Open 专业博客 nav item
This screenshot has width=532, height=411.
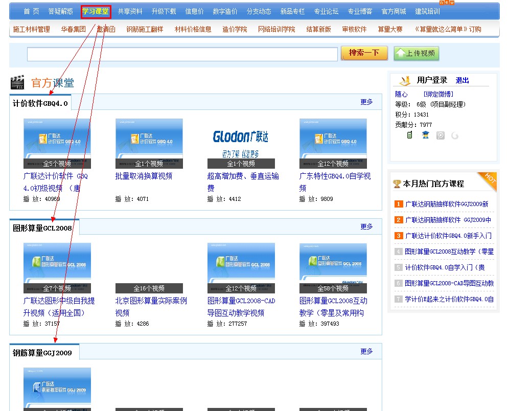[x=360, y=12]
